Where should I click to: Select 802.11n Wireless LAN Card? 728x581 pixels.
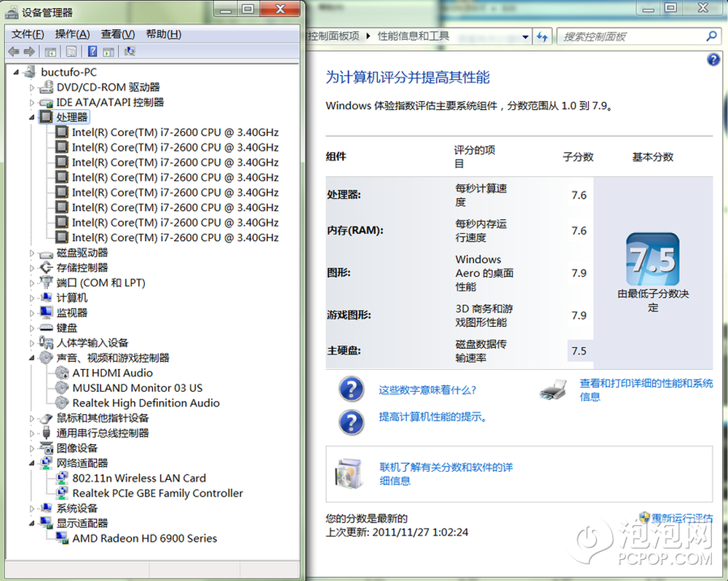(x=139, y=478)
